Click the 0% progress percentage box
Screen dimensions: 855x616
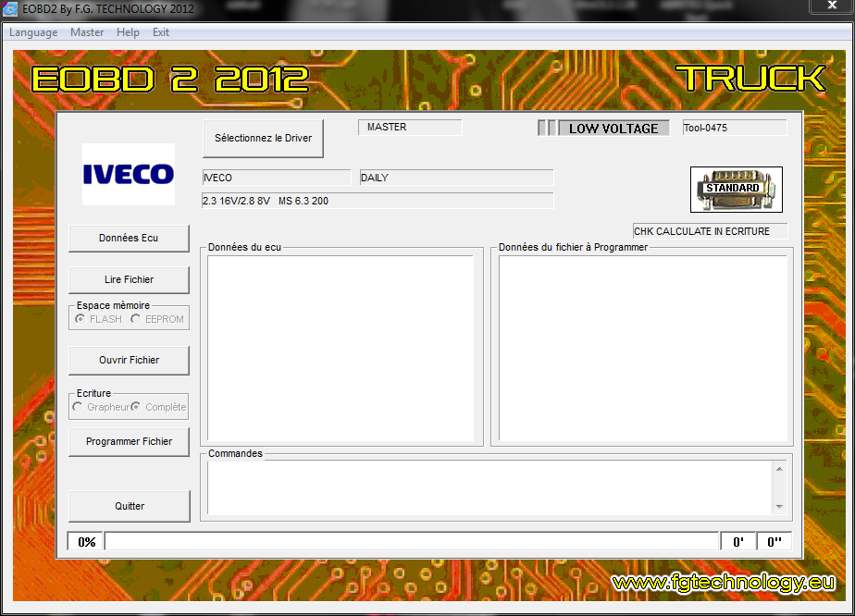(86, 542)
